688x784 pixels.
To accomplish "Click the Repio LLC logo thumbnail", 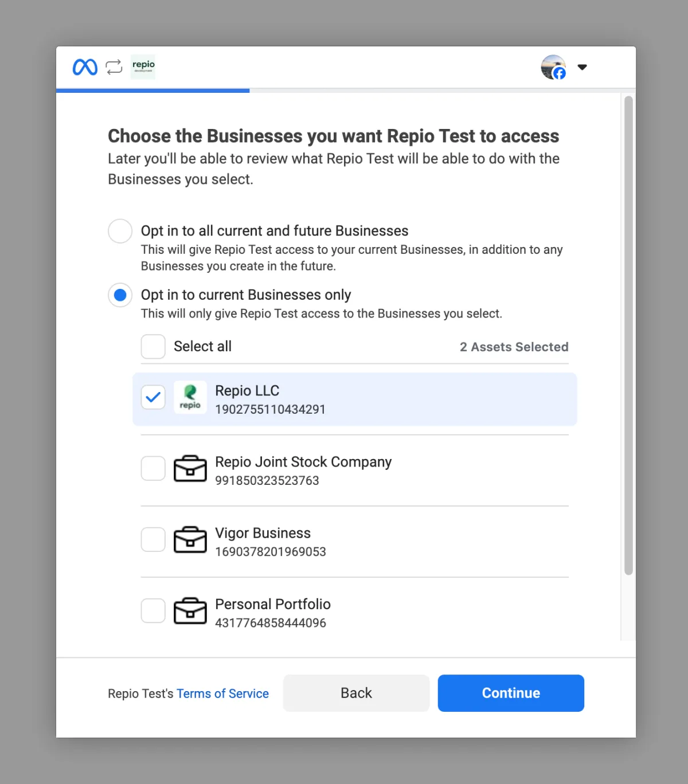I will click(190, 397).
